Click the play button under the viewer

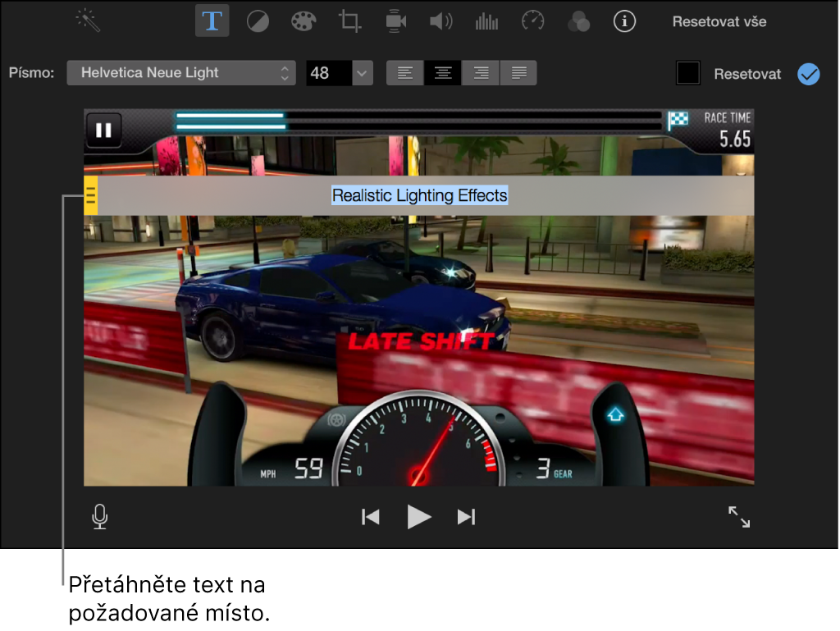pos(418,517)
